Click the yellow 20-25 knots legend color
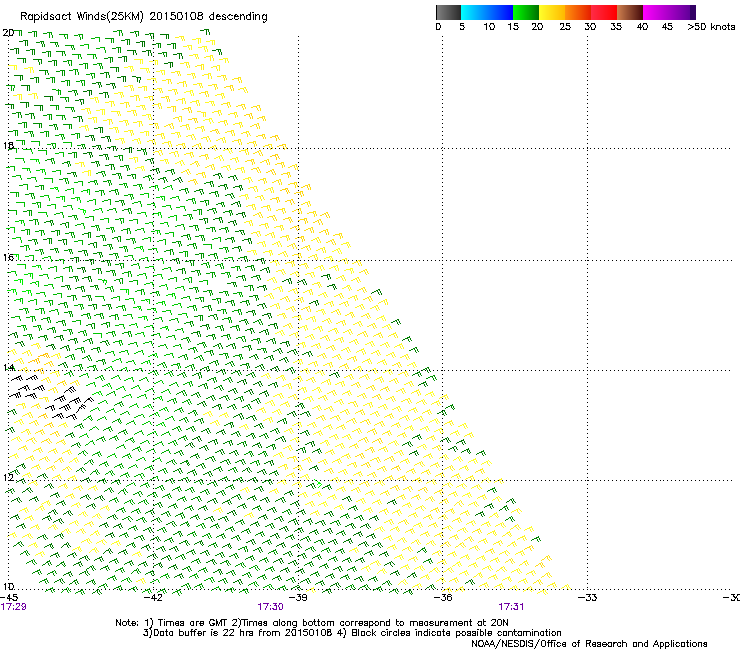The height and width of the screenshot is (650, 740). 552,12
